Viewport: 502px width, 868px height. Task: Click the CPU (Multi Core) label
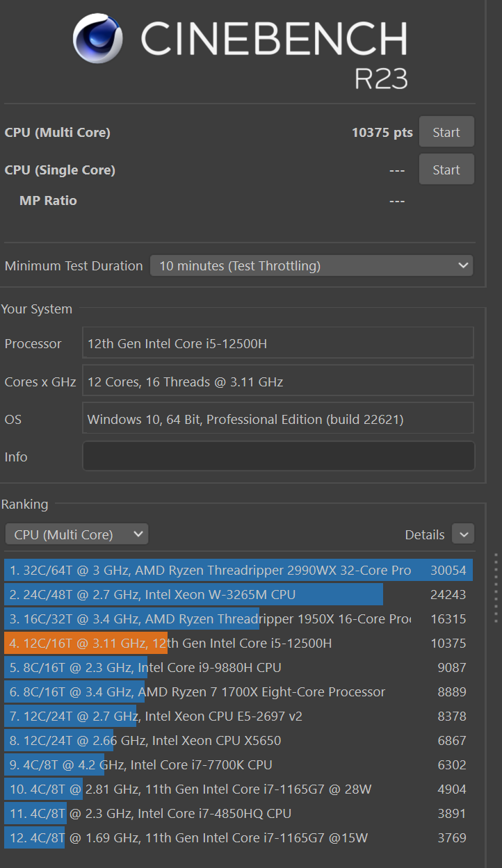pyautogui.click(x=57, y=132)
